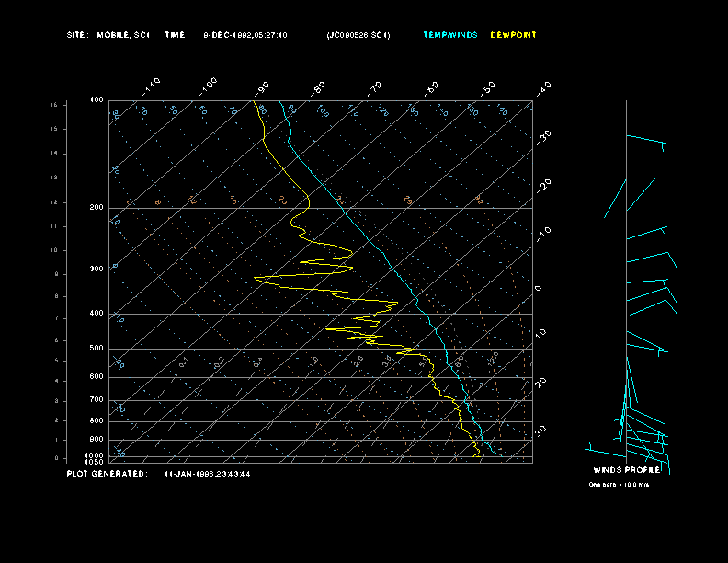
Task: Click the topmost wind barb in profile
Action: 645,140
